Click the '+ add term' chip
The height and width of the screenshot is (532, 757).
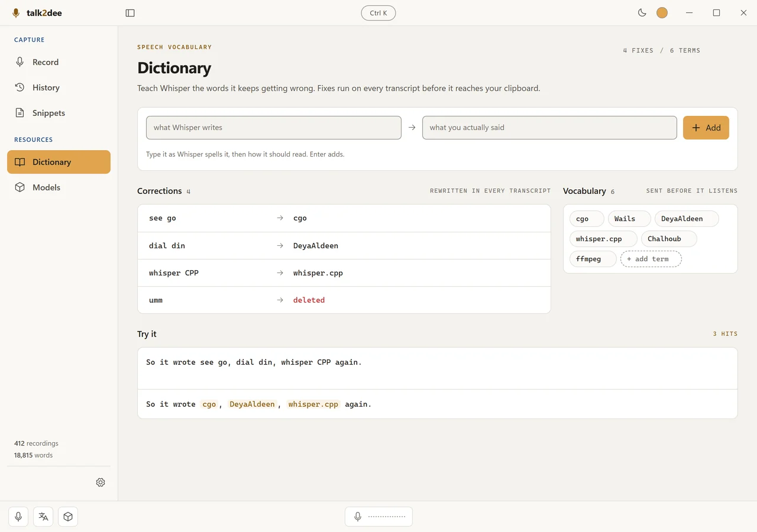coord(651,259)
